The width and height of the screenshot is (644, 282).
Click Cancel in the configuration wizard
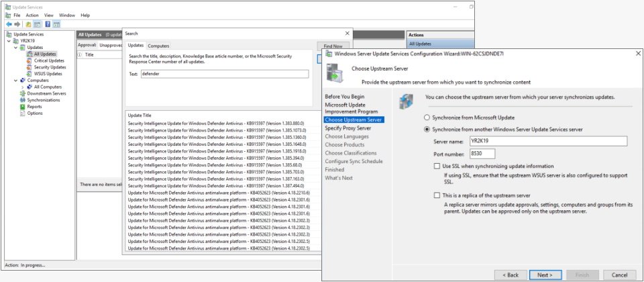coord(619,275)
